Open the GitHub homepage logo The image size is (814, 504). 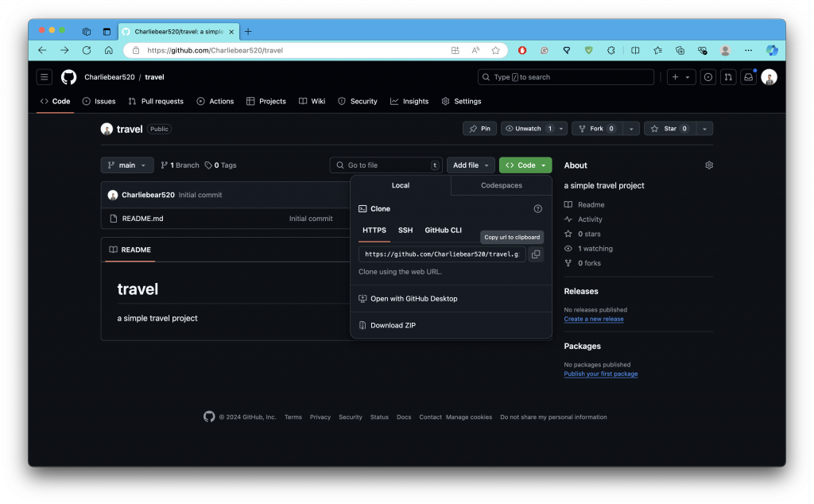point(68,77)
